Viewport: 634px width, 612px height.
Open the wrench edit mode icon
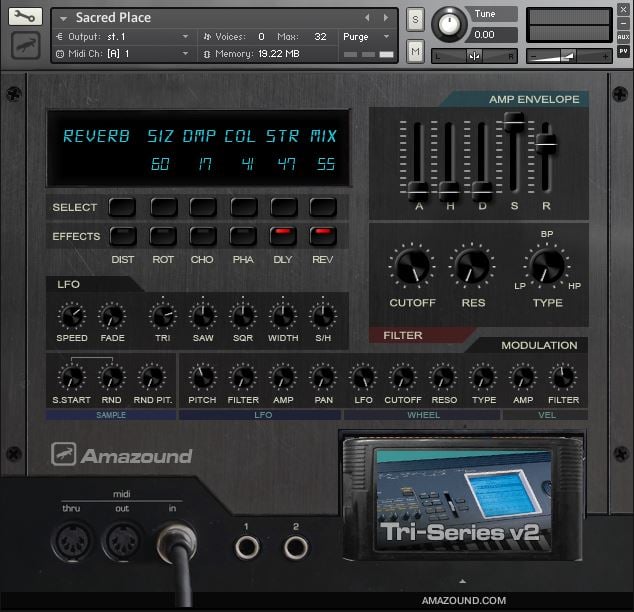point(25,17)
